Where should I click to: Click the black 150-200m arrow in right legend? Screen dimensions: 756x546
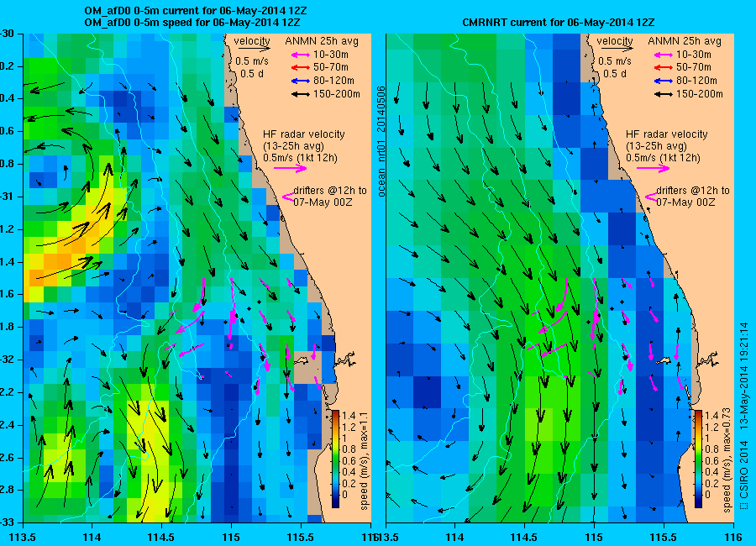(664, 94)
